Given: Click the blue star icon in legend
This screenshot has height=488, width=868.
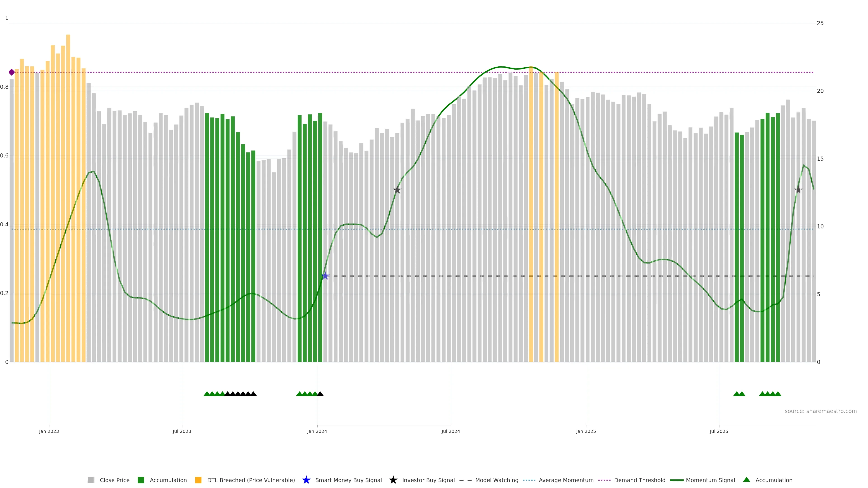Looking at the screenshot, I should click(x=306, y=480).
